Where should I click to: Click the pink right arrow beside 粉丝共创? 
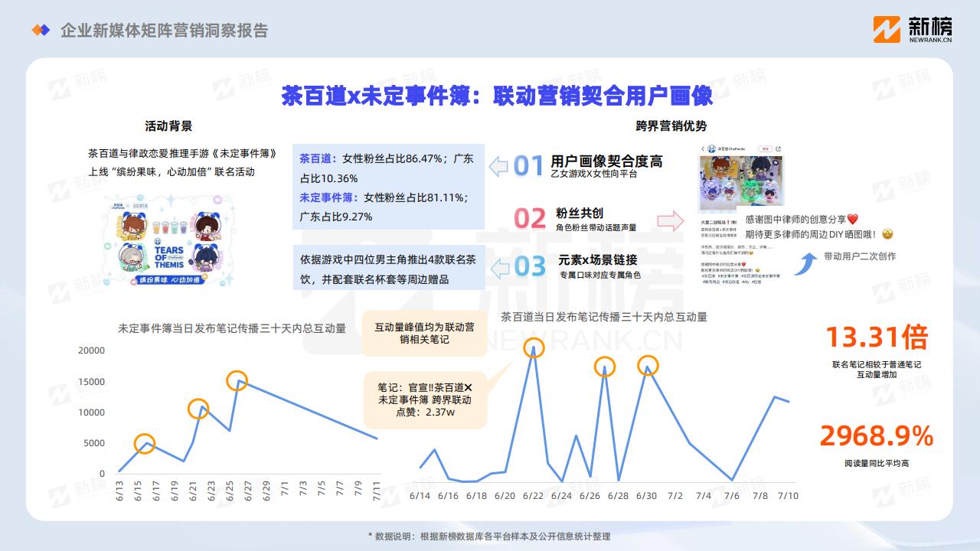[670, 221]
